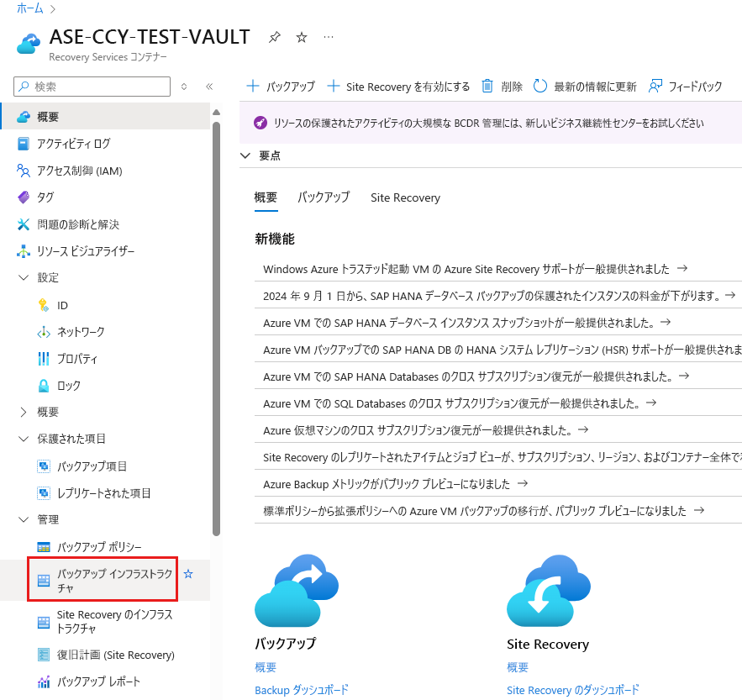Click Site Recovery を有効にする toolbar button
The image size is (742, 700).
398,87
